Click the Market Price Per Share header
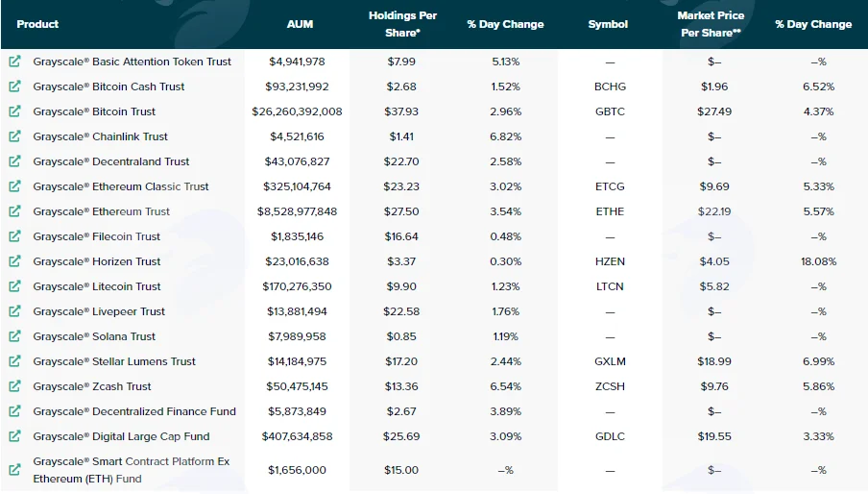Viewport: 868px width, 494px height. [711, 24]
